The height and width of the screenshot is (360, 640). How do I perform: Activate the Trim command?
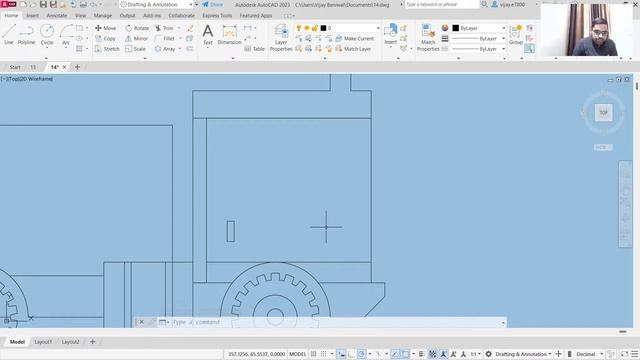click(x=164, y=28)
